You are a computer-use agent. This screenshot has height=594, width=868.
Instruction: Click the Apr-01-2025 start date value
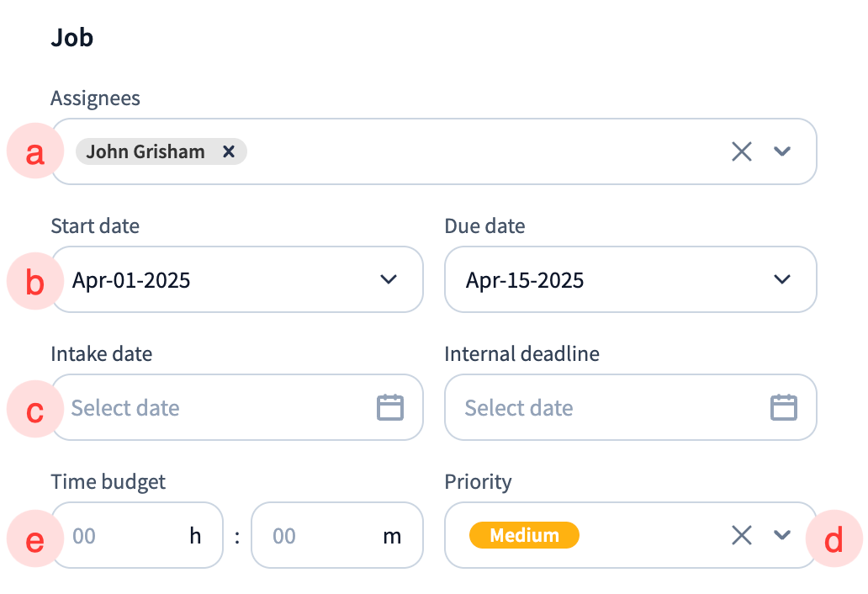[x=131, y=280]
